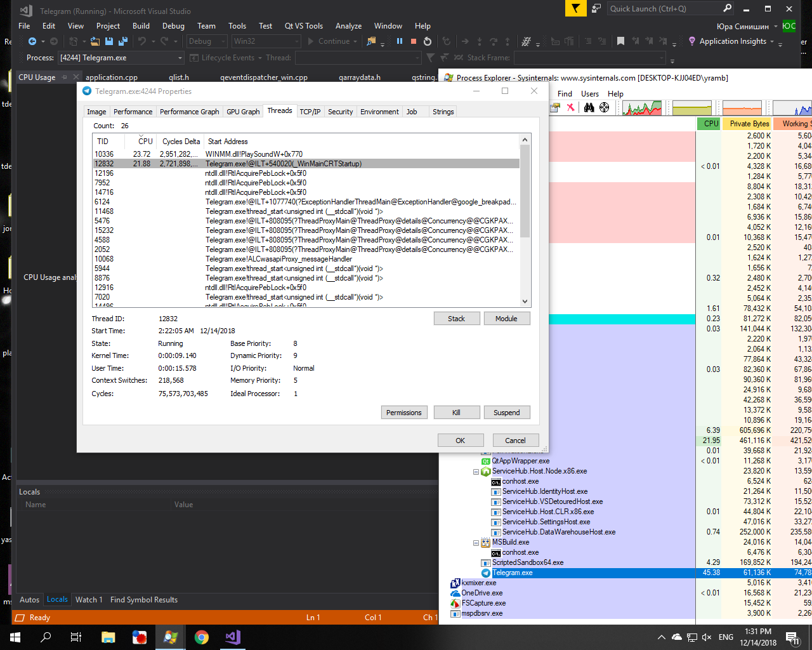Open the application.cpp editor tab

112,77
